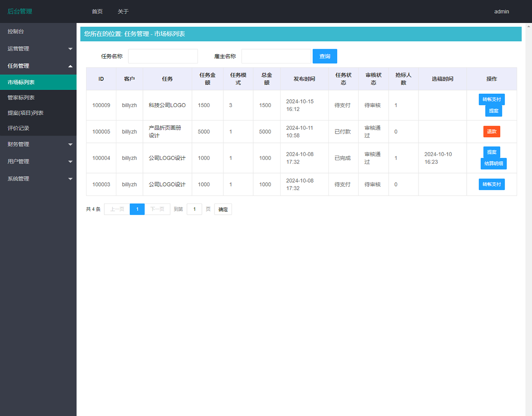Click the 科技公司LOGO task name
Screen dimensions: 532x416
pos(167,105)
